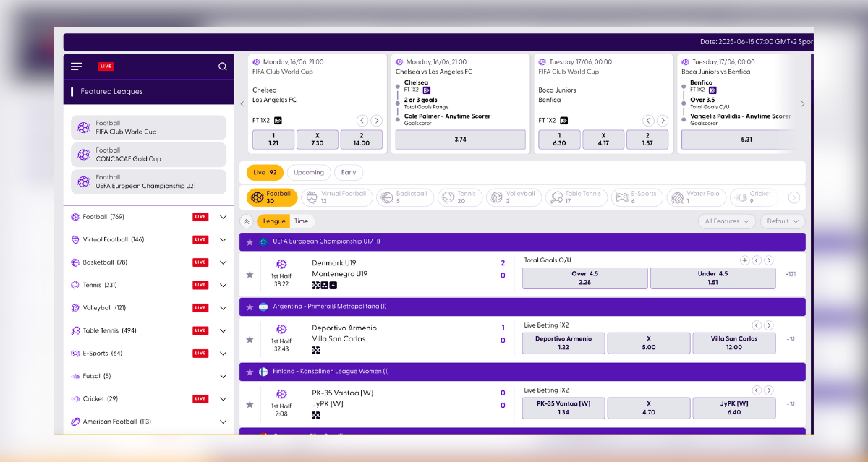868x462 pixels.
Task: Expand the Basketball category chevron
Action: click(x=223, y=262)
